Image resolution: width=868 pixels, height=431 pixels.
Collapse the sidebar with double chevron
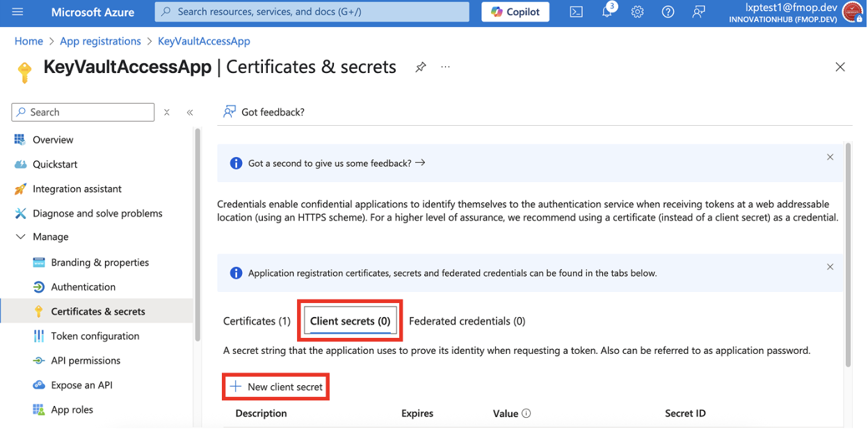[x=190, y=112]
